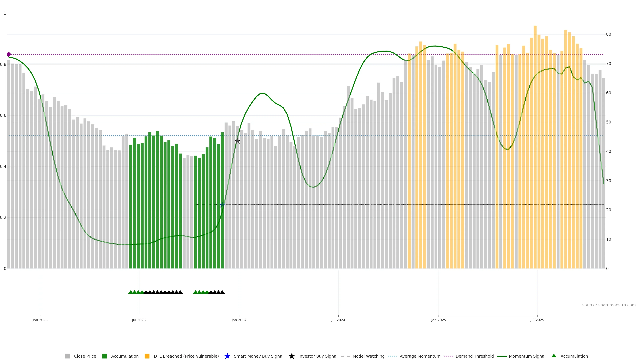
Task: Click the black star marker near Jan 2024
Action: click(x=237, y=141)
